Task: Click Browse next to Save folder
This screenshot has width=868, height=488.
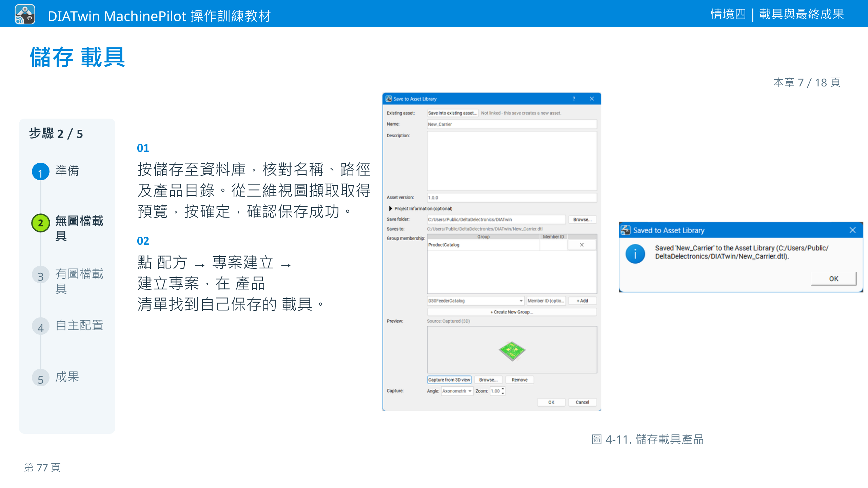Action: pos(582,220)
